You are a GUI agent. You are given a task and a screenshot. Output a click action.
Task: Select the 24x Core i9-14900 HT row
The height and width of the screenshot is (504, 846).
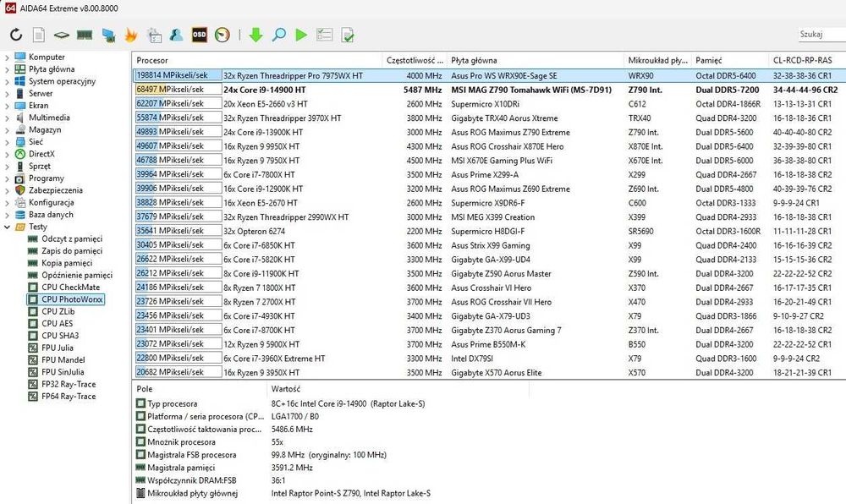(x=489, y=90)
